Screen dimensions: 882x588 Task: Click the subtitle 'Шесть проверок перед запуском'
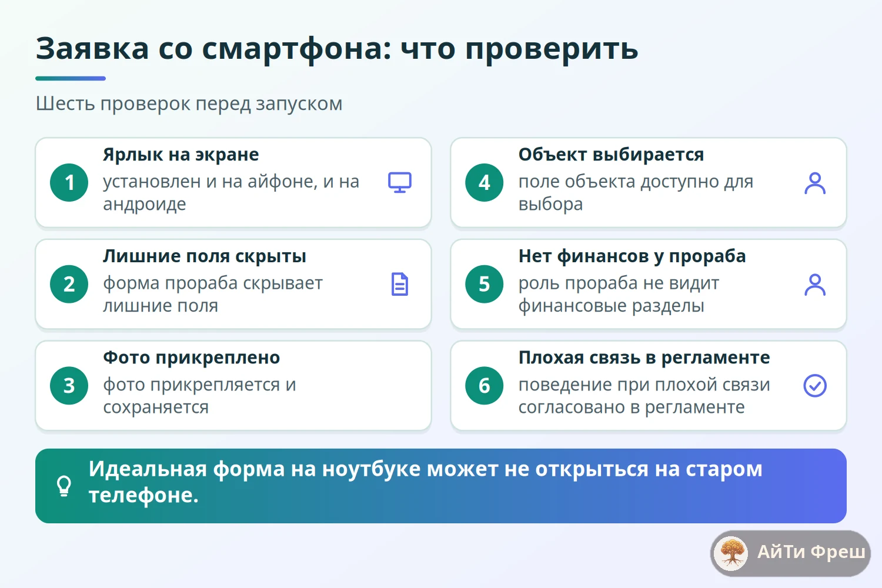189,103
